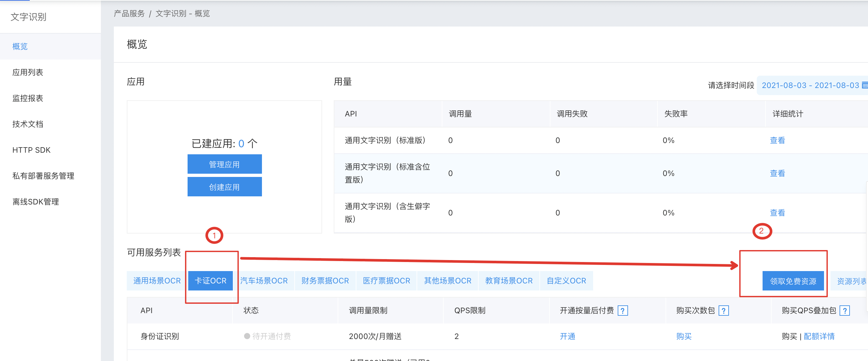Click the 领取免费资源 button
Image resolution: width=868 pixels, height=361 pixels.
click(x=793, y=281)
